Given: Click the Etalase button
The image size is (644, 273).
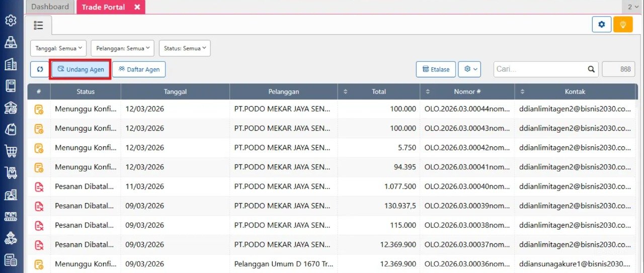Looking at the screenshot, I should (436, 69).
